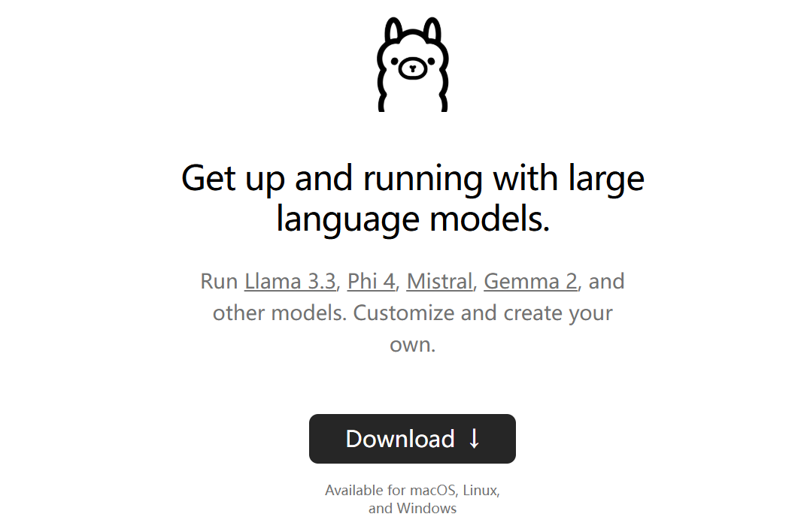Viewport: 804px width, 532px height.
Task: Click the down arrow inside Download button
Action: point(475,439)
